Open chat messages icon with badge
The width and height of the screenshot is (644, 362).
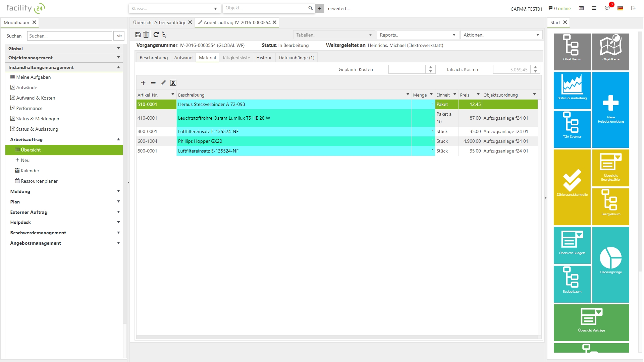[607, 8]
